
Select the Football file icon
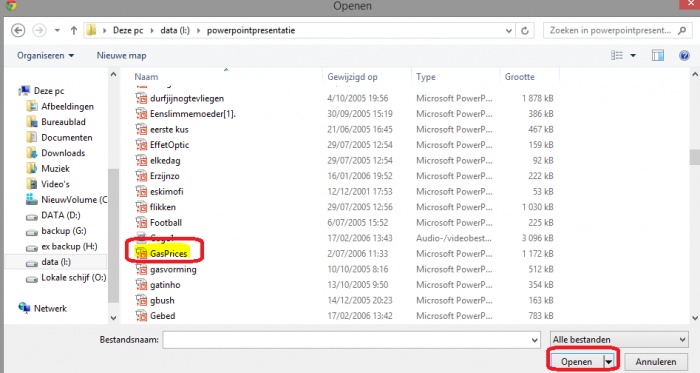(x=142, y=223)
